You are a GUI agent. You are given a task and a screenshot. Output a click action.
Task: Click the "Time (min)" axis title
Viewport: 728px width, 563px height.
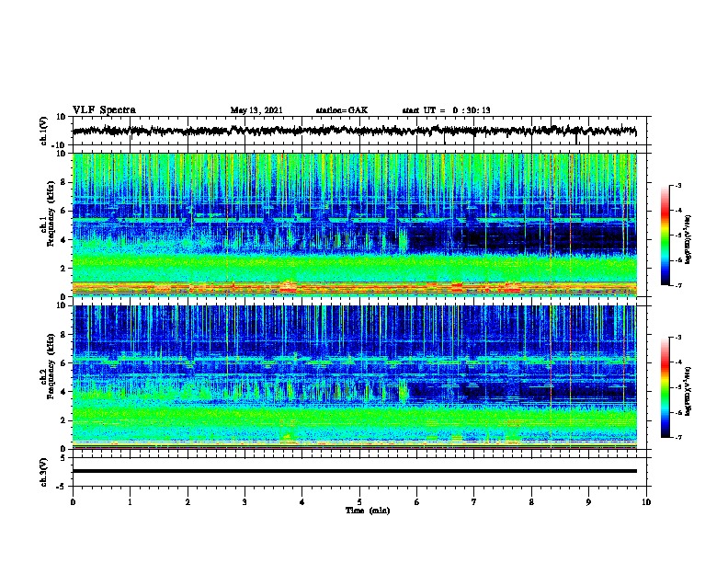tap(368, 511)
